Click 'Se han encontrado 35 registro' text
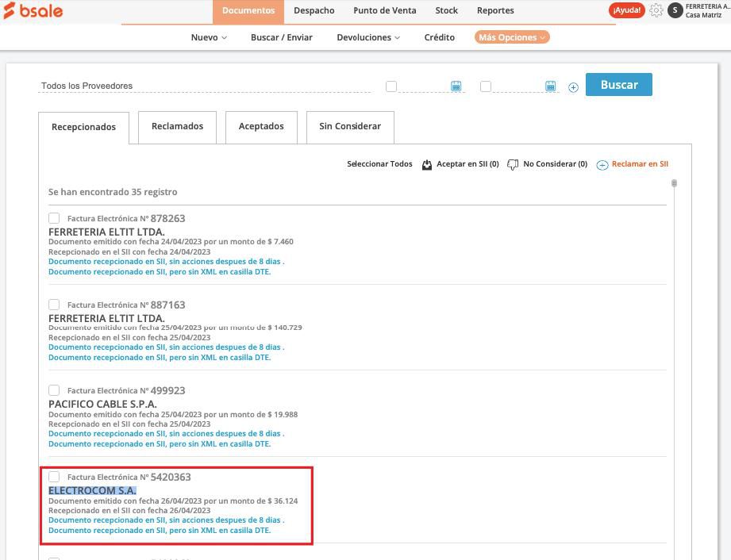Viewport: 731px width, 560px height. (113, 192)
